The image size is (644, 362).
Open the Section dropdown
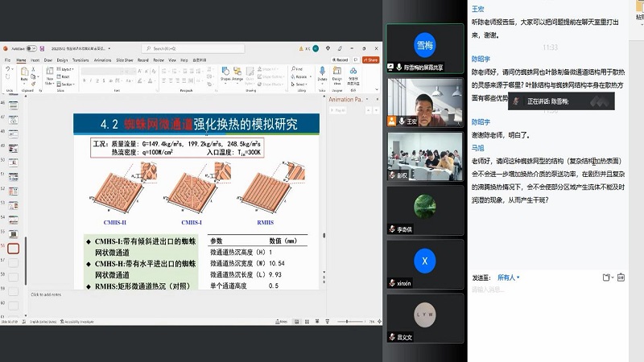(x=66, y=84)
